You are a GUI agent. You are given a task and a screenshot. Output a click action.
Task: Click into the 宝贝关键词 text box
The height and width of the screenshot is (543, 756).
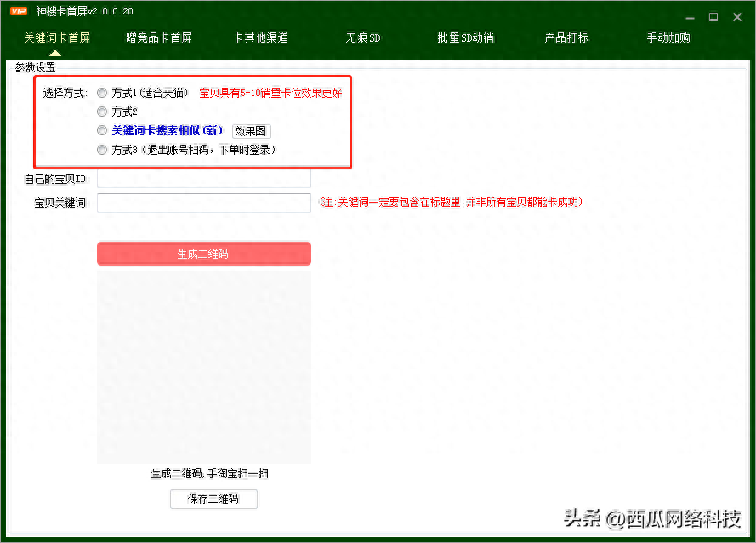point(204,203)
